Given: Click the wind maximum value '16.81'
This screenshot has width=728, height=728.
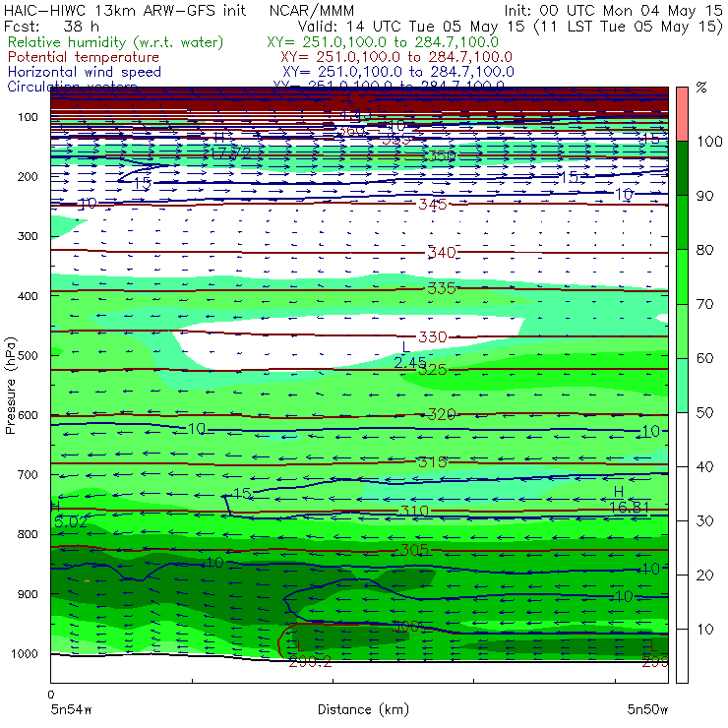Looking at the screenshot, I should (x=629, y=507).
